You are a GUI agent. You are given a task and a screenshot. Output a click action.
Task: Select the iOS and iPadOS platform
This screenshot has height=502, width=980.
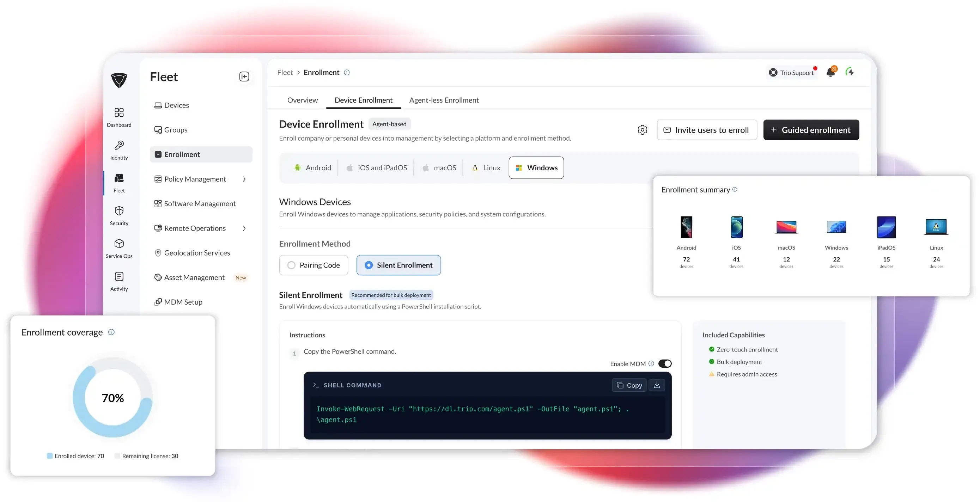(376, 168)
